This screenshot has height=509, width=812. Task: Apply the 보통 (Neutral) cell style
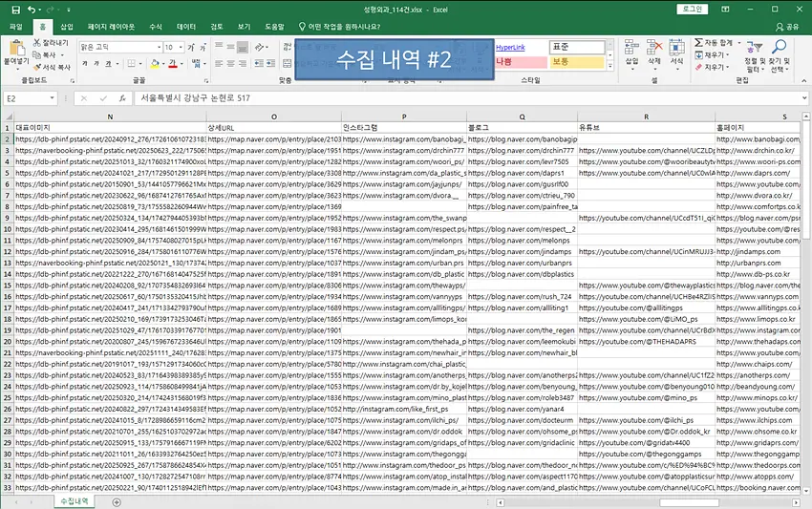[576, 62]
